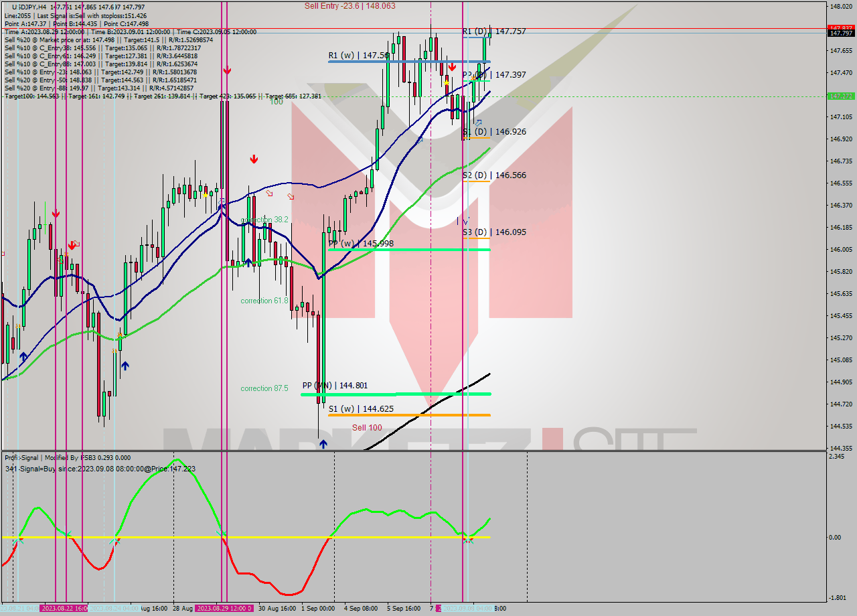Click the highlighted '2023.08.29 12:00' time label
Screen dimensions: 857x616
coord(224,609)
